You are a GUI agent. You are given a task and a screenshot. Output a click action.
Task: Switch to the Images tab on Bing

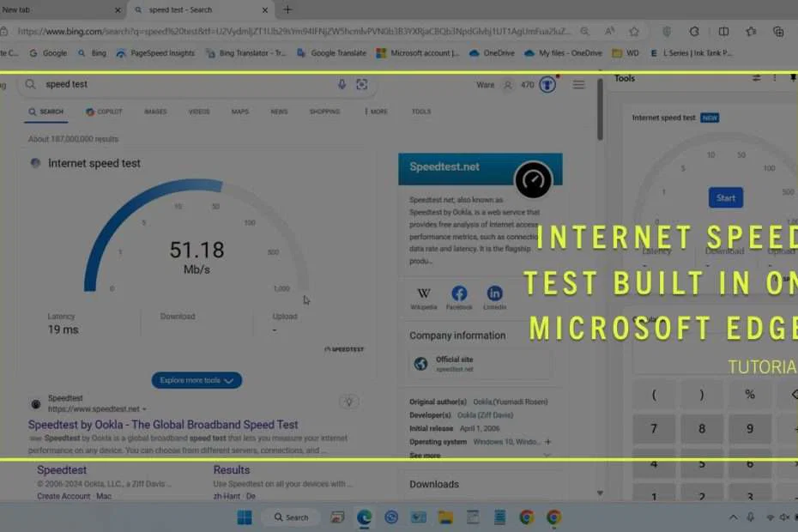(155, 112)
